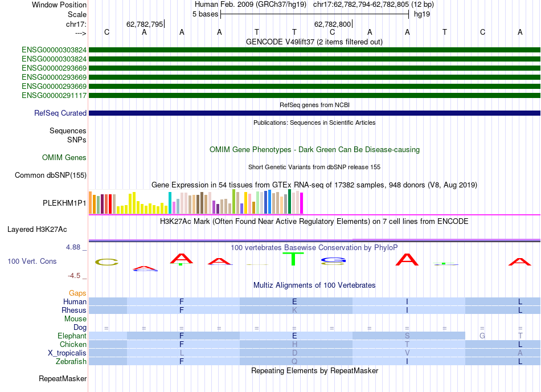Open Repeating Elements by RepeatMasker title

pos(314,370)
